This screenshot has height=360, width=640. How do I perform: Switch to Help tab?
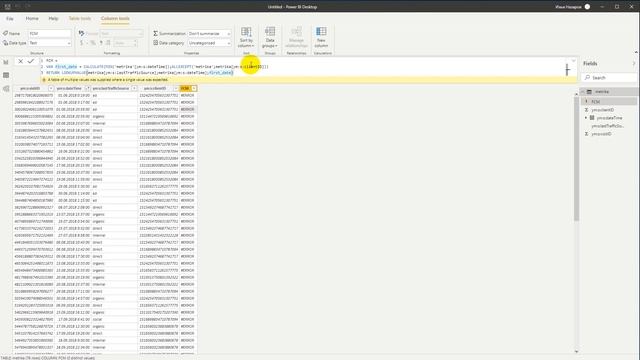tap(53, 18)
